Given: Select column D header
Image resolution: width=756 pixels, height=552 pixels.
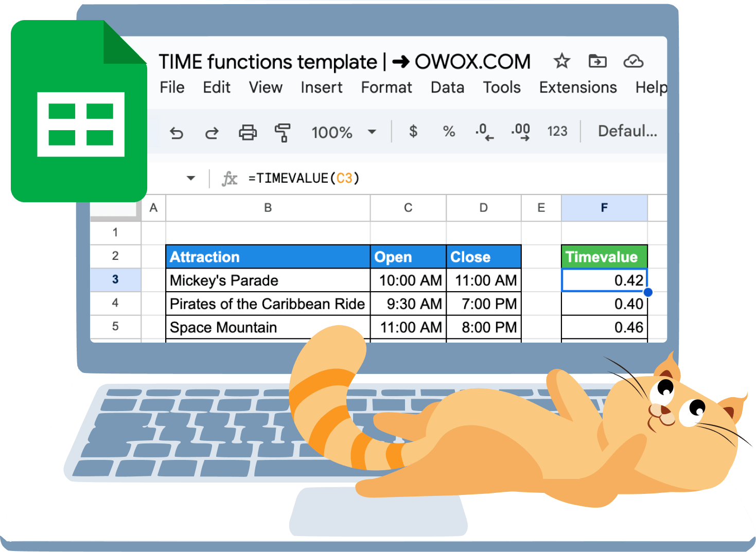Looking at the screenshot, I should pyautogui.click(x=484, y=208).
